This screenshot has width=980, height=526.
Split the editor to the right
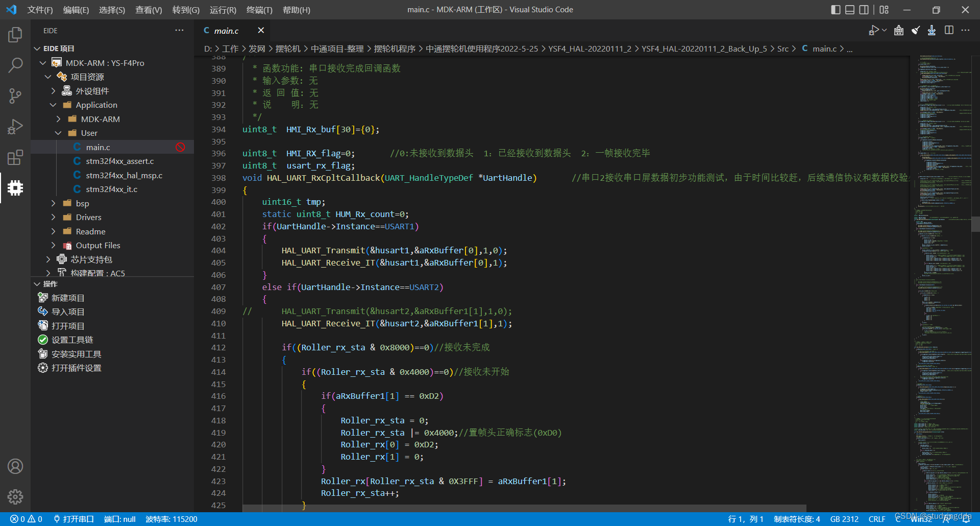point(949,31)
